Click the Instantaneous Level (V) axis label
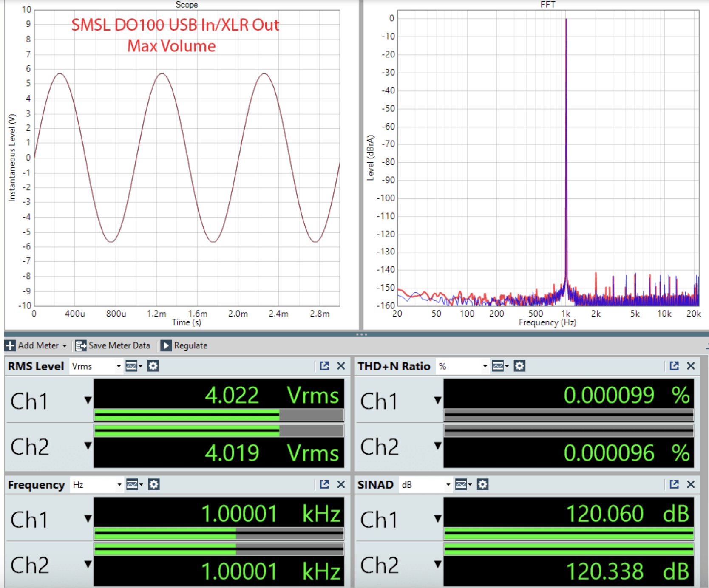709x588 pixels. pos(12,158)
